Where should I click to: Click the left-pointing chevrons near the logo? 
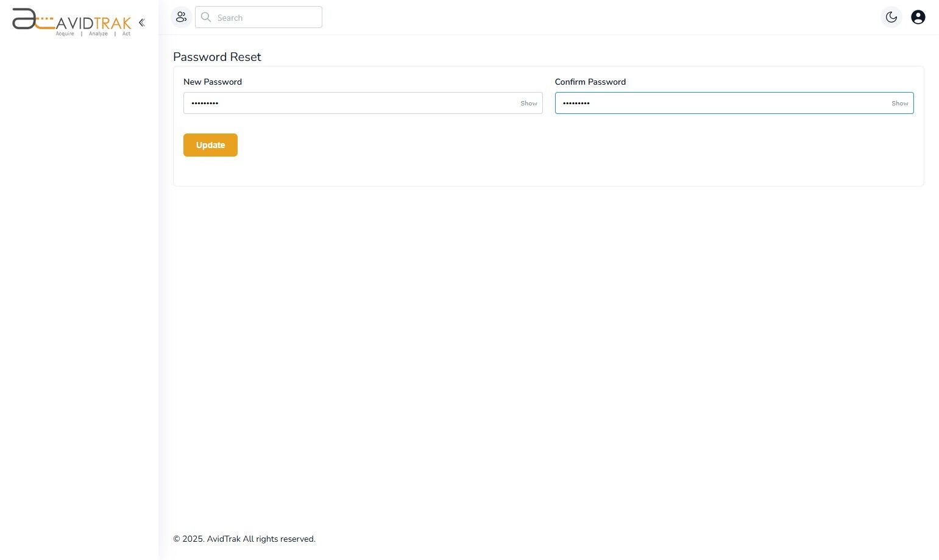141,22
